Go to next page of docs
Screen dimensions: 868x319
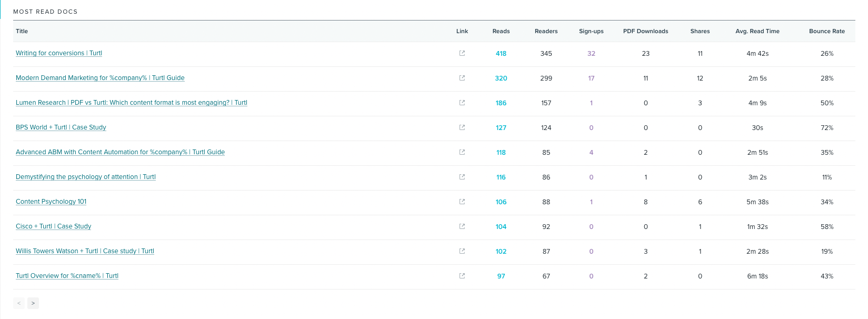(x=33, y=303)
